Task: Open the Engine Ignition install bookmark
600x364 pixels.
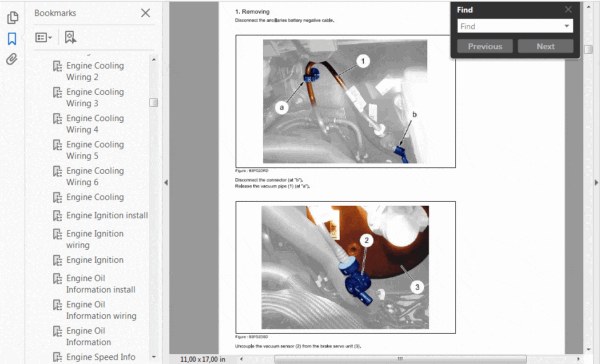Action: click(x=107, y=215)
